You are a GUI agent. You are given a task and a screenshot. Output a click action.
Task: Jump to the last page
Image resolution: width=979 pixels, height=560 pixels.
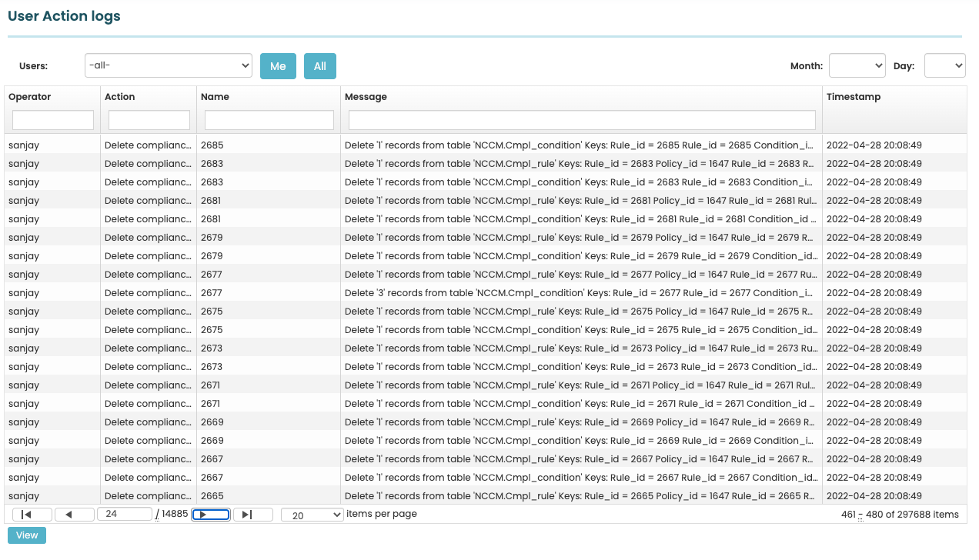click(x=253, y=514)
